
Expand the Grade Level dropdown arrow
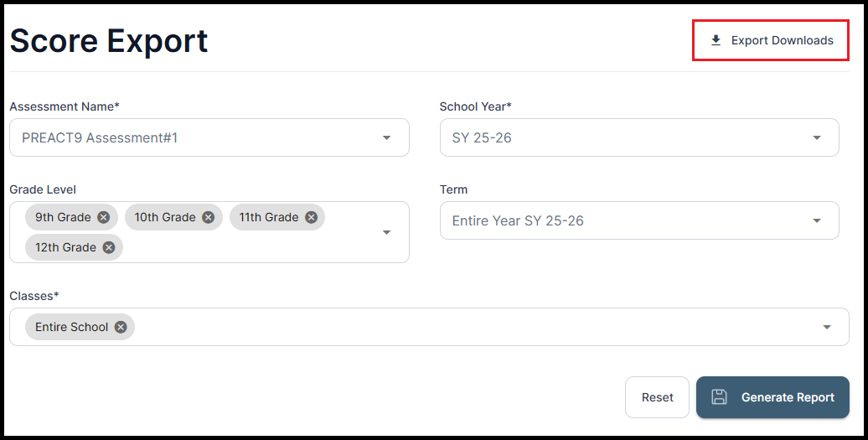coord(386,232)
